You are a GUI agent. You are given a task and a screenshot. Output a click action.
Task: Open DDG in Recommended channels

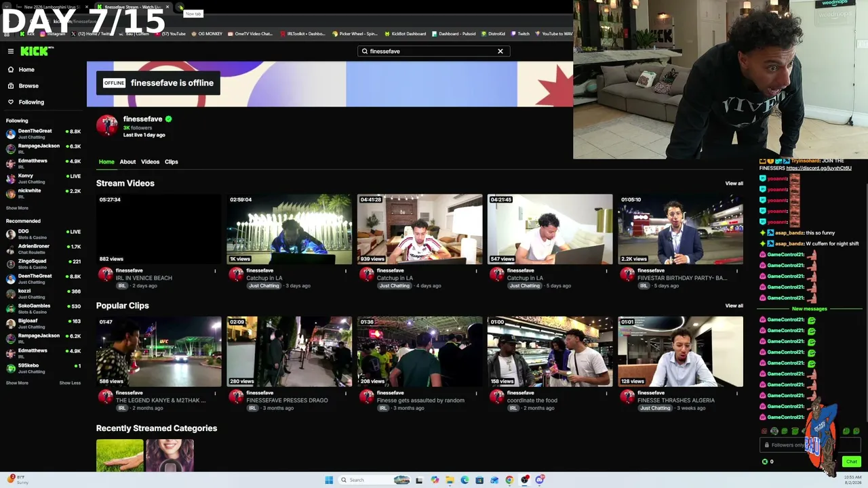43,234
